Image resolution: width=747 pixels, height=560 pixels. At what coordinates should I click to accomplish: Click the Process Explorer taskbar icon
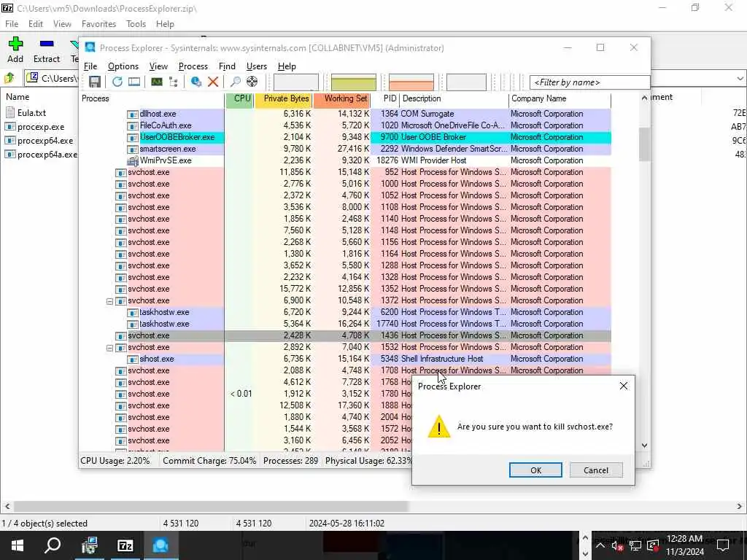tap(160, 545)
